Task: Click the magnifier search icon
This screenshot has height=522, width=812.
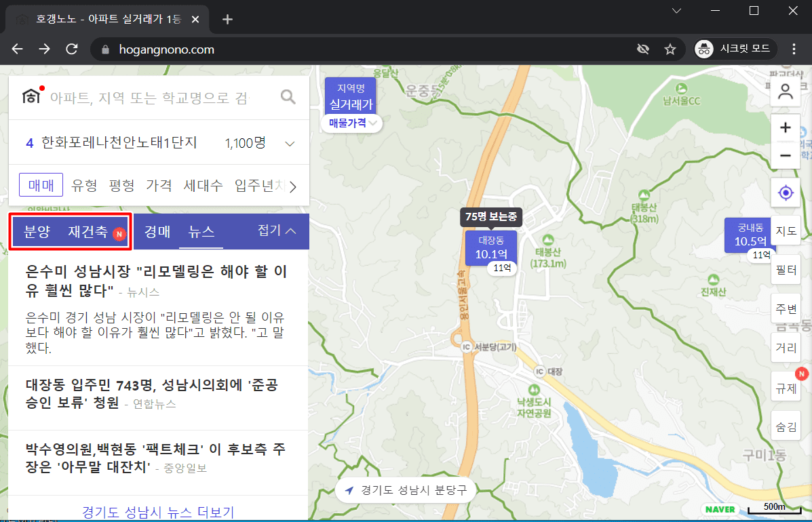Action: [288, 97]
